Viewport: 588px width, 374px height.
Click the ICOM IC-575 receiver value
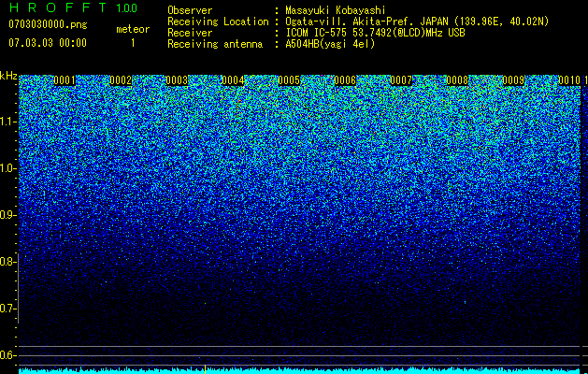[375, 33]
